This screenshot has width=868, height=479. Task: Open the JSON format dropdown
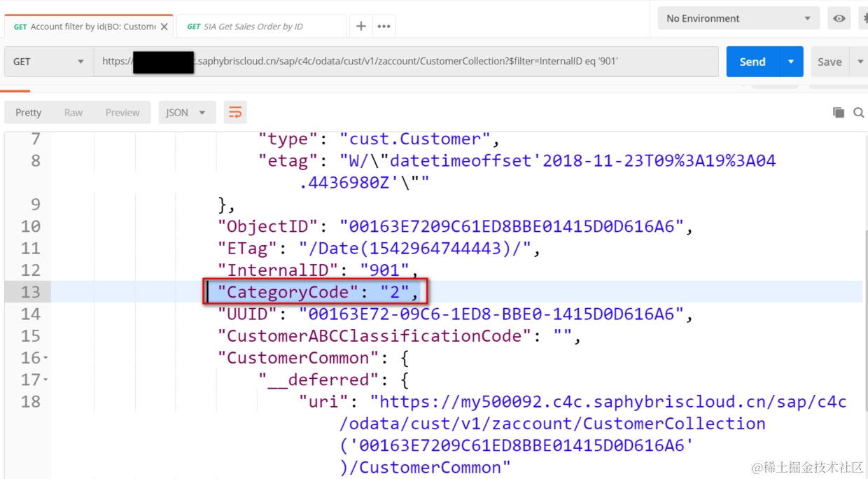click(x=186, y=112)
